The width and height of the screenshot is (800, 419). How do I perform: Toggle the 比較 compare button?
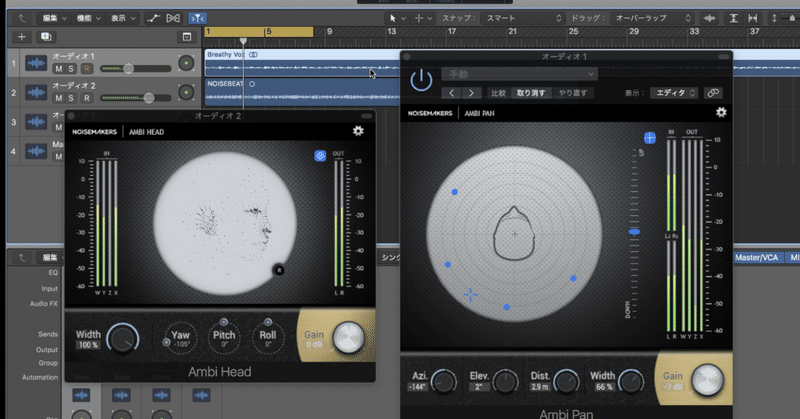pos(498,93)
